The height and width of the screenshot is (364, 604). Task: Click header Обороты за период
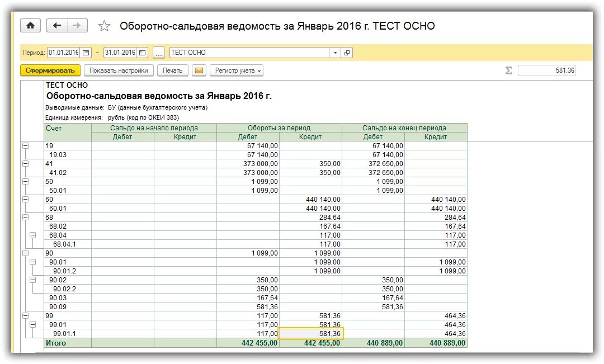(279, 128)
